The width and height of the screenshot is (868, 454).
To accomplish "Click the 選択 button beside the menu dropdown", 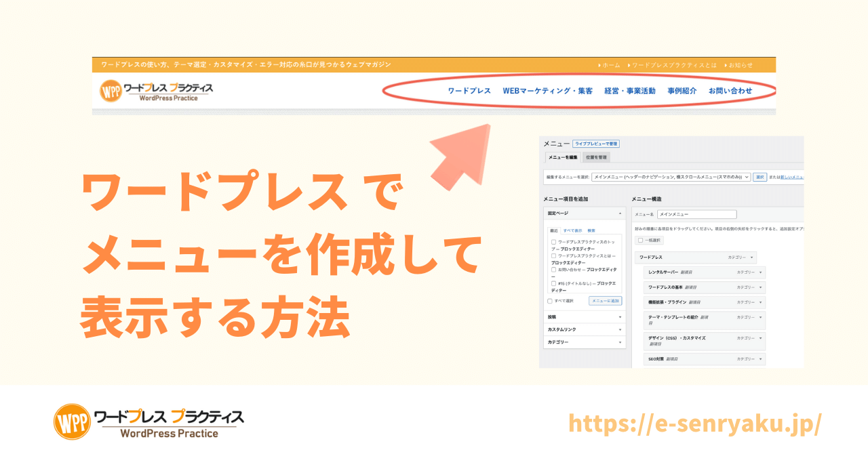I will (x=759, y=177).
